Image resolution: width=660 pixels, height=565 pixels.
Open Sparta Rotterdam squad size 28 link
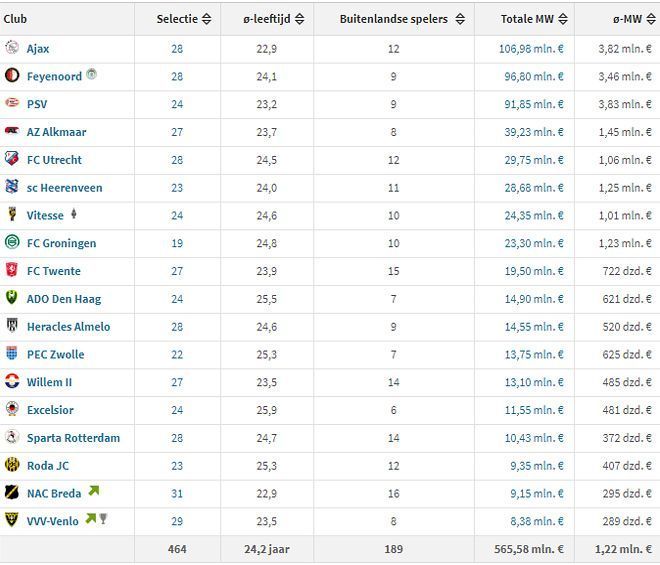click(177, 438)
